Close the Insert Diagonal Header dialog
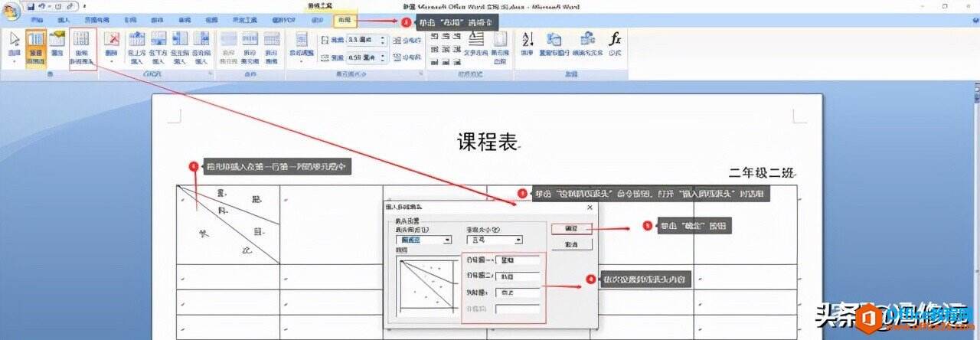 tap(590, 207)
